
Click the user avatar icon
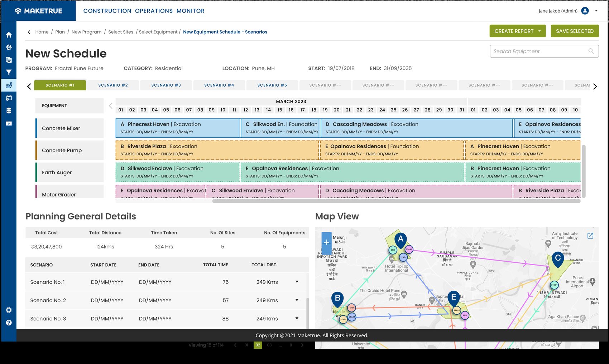pos(585,11)
